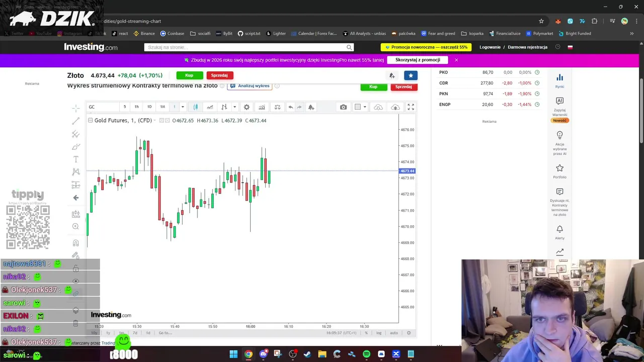The width and height of the screenshot is (644, 362).
Task: Open bottom-right chart properties gear
Action: coord(409,333)
